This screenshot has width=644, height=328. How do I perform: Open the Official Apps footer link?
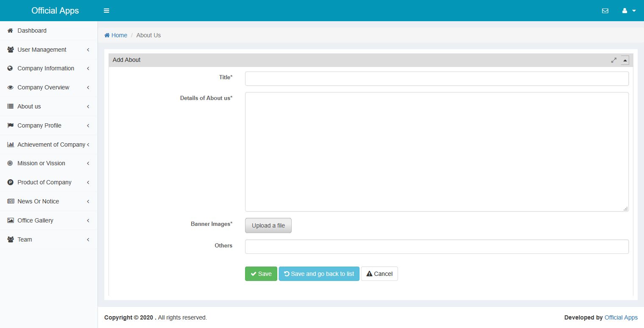coord(621,317)
